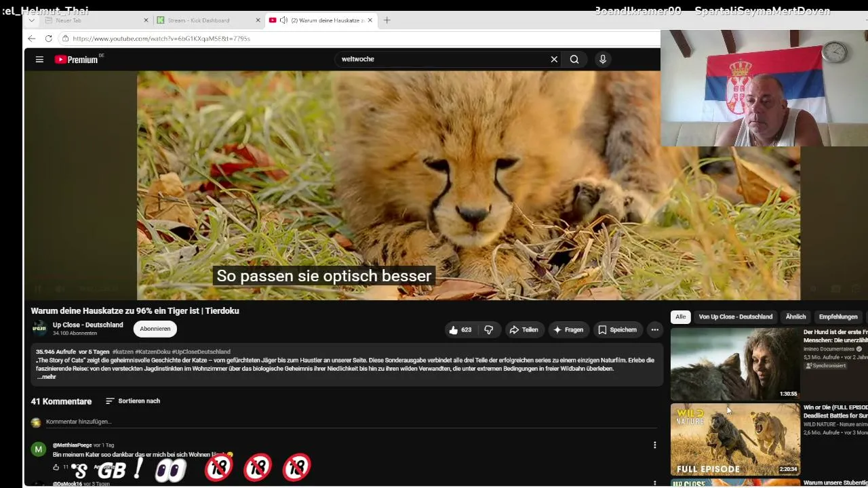The width and height of the screenshot is (868, 488).
Task: Click the green 'M' commenter avatar
Action: click(39, 449)
